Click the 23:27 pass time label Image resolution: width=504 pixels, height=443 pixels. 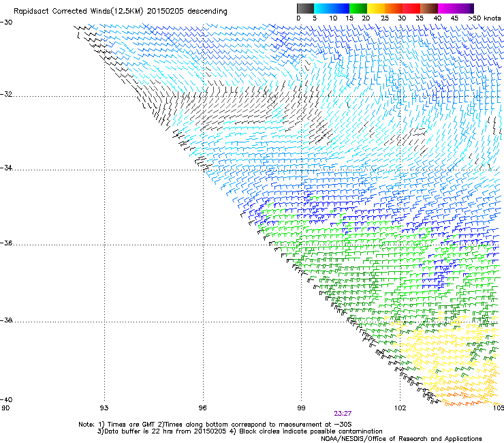pyautogui.click(x=343, y=414)
